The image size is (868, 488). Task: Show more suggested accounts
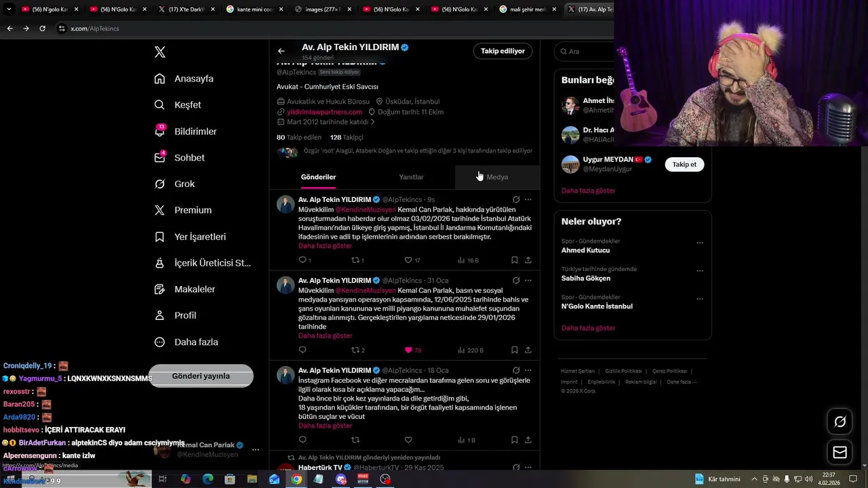point(588,191)
